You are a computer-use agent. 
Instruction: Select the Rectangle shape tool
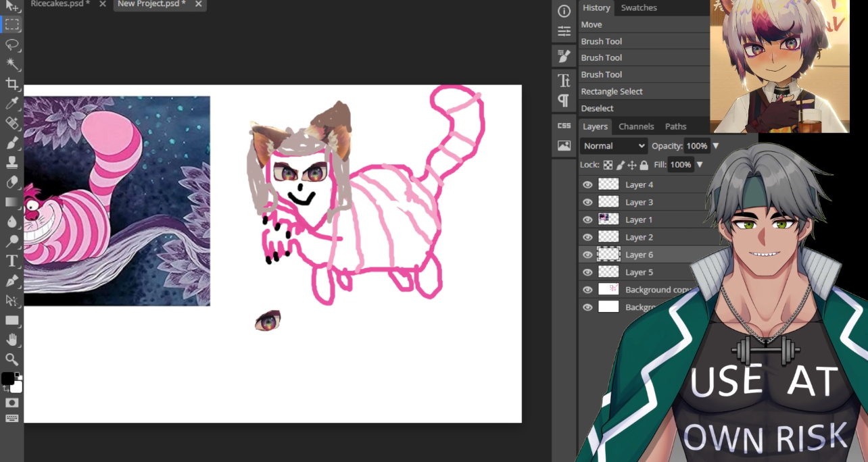click(x=11, y=319)
